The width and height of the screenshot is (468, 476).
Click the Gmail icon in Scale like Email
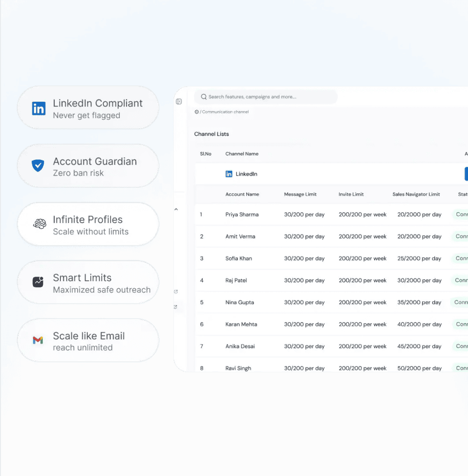click(x=38, y=340)
